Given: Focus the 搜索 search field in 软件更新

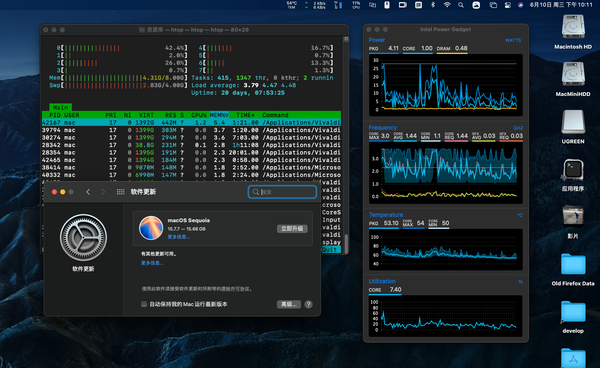Looking at the screenshot, I should point(282,192).
